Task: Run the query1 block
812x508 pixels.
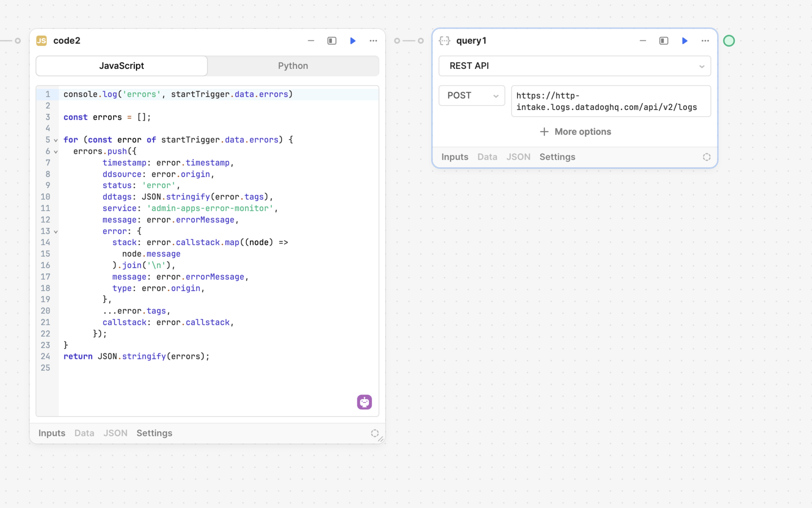Action: coord(684,41)
